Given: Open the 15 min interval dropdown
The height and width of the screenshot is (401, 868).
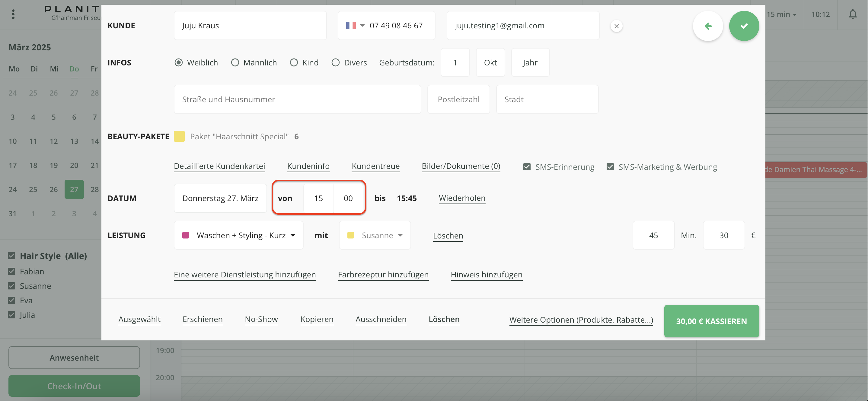Looking at the screenshot, I should (x=781, y=14).
